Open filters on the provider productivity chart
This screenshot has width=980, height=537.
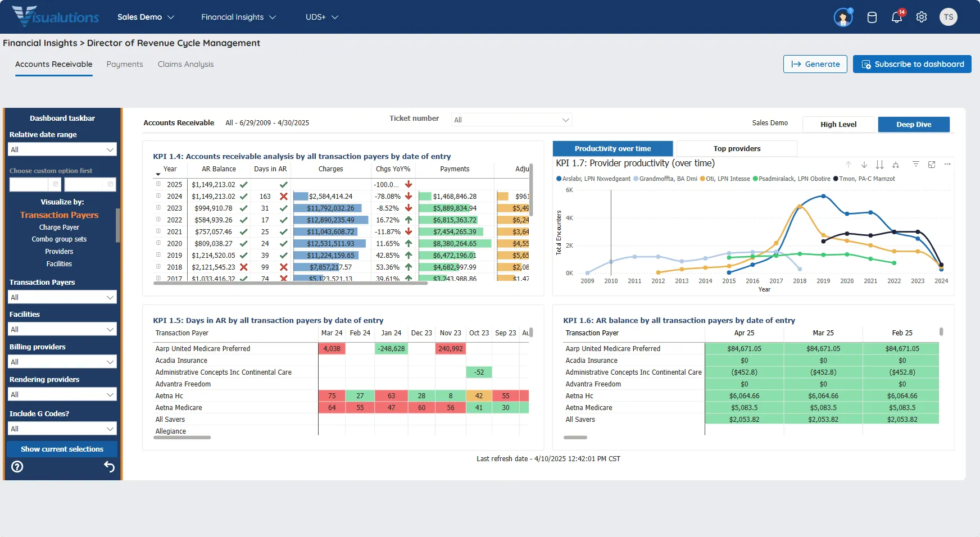[917, 165]
